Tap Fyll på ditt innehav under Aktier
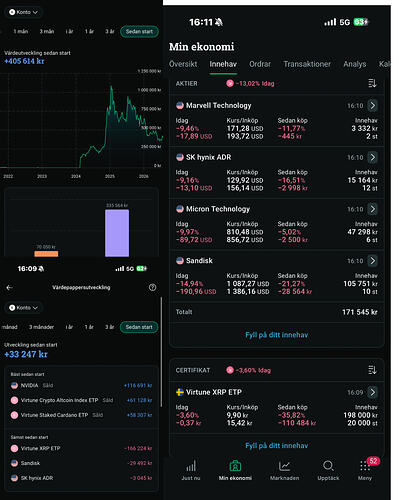This screenshot has height=500, width=400. pyautogui.click(x=277, y=335)
